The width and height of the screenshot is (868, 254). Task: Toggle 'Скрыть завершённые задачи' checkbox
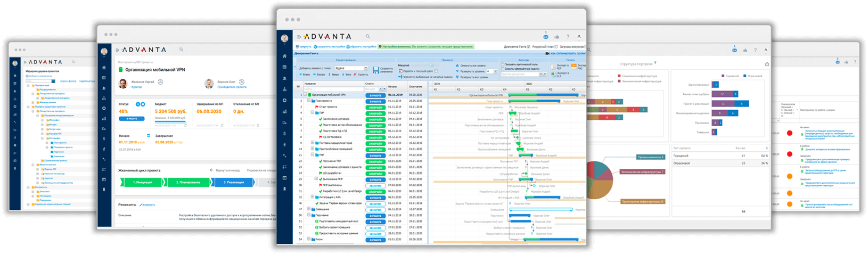(503, 69)
